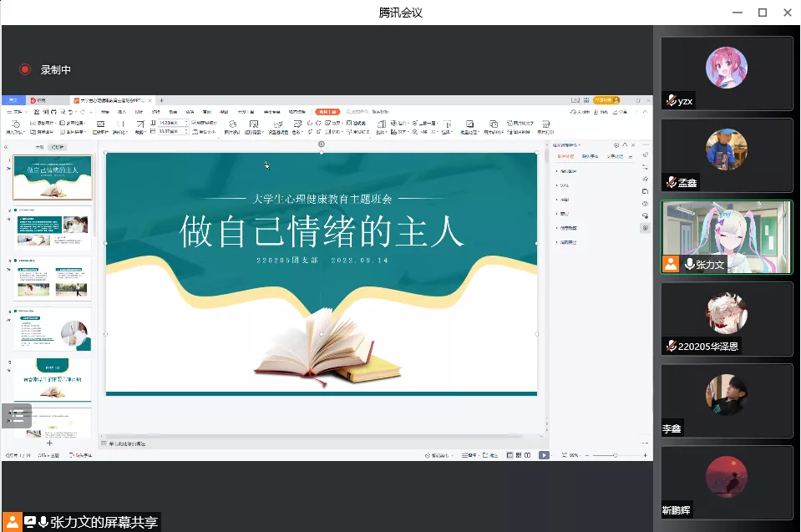Click the muted mic icon on yzx tile
Viewport: 801px width, 532px height.
pos(670,101)
